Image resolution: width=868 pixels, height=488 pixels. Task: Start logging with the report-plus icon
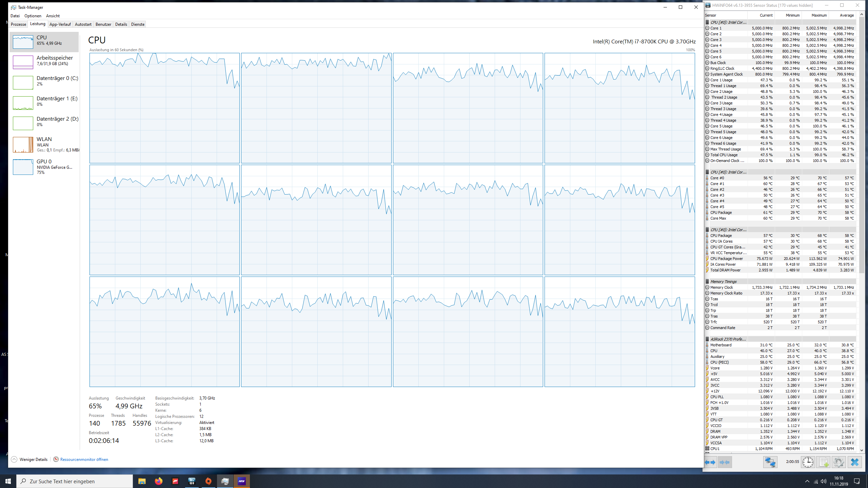click(x=824, y=462)
